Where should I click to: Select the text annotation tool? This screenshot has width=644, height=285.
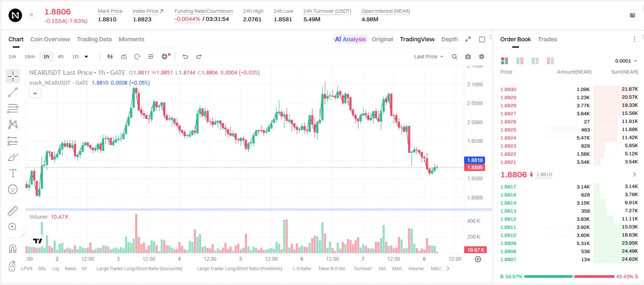click(13, 173)
